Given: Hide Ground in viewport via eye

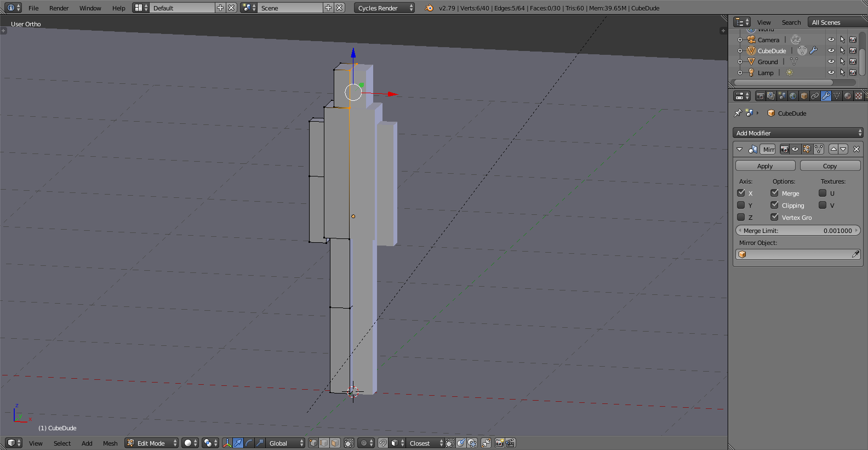Looking at the screenshot, I should pyautogui.click(x=831, y=61).
